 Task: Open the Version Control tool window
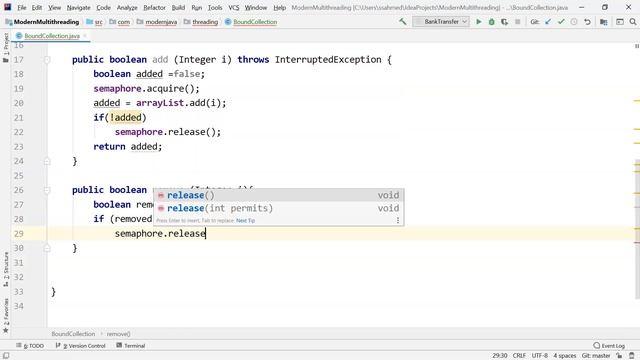click(x=80, y=346)
